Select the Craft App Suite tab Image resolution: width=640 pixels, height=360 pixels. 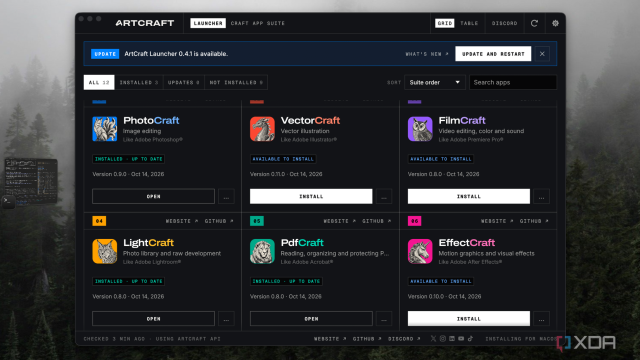(x=258, y=23)
